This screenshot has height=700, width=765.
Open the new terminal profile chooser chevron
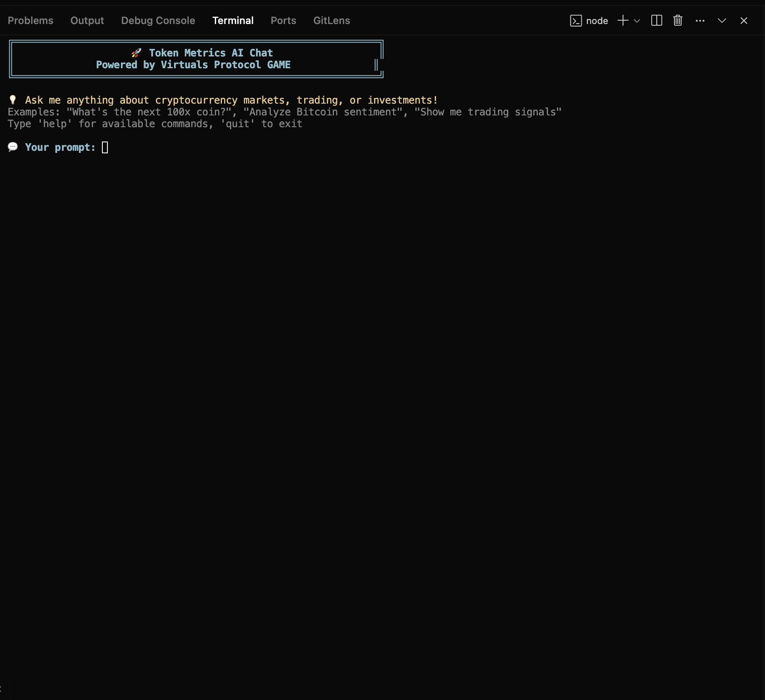tap(637, 20)
